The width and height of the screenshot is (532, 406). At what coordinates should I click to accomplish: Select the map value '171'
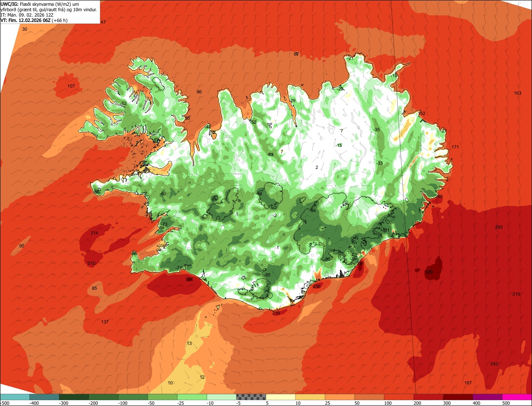[455, 147]
